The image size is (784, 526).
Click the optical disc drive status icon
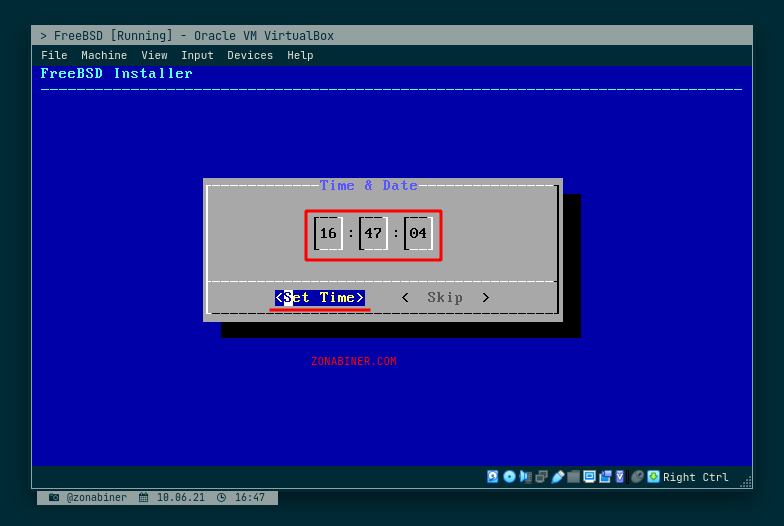pyautogui.click(x=509, y=476)
